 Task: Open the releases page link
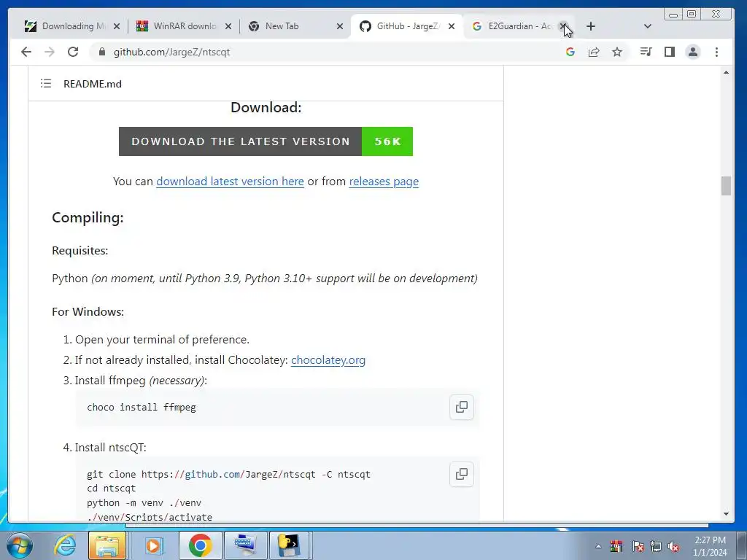[x=384, y=182]
